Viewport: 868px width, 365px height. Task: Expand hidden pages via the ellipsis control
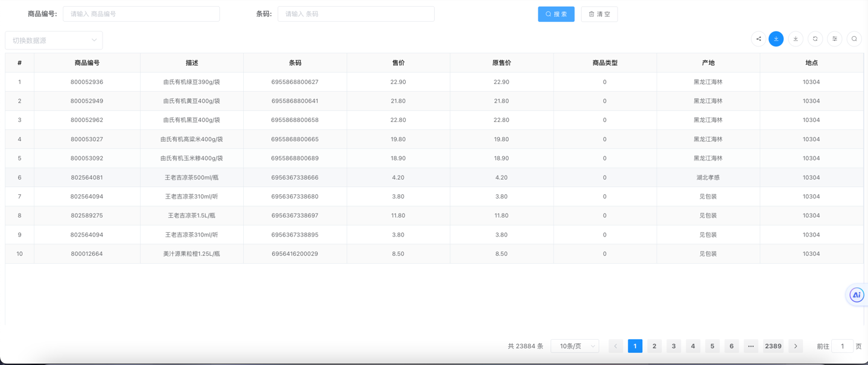pos(750,346)
